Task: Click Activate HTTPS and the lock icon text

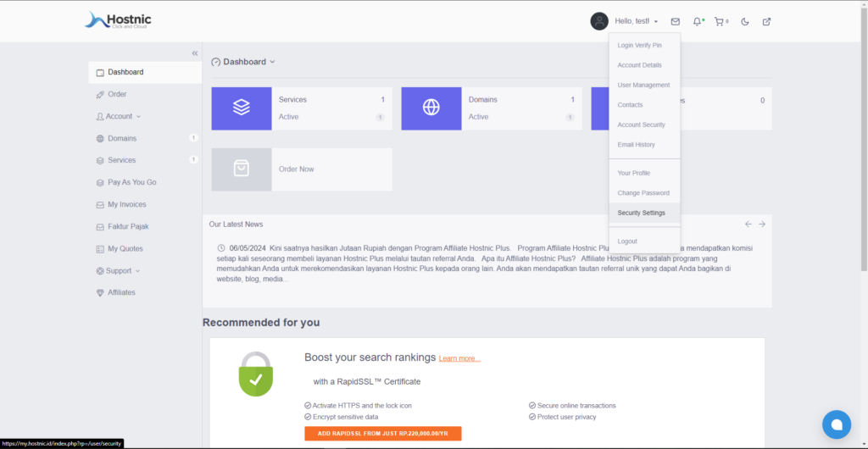Action: click(362, 405)
